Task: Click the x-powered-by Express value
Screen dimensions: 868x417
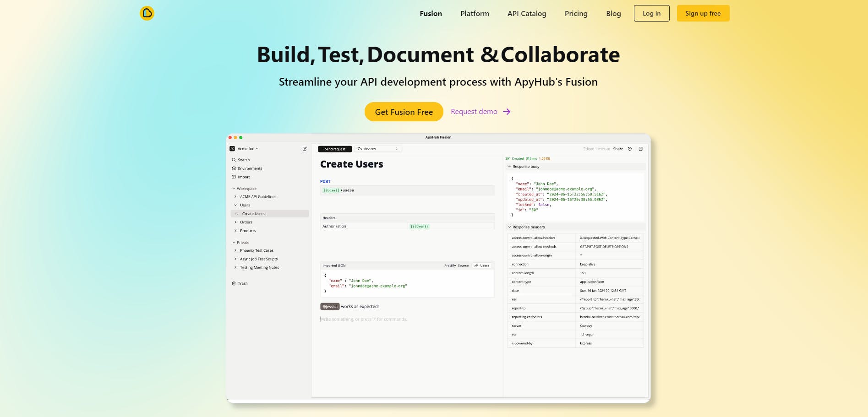Action: pyautogui.click(x=586, y=343)
